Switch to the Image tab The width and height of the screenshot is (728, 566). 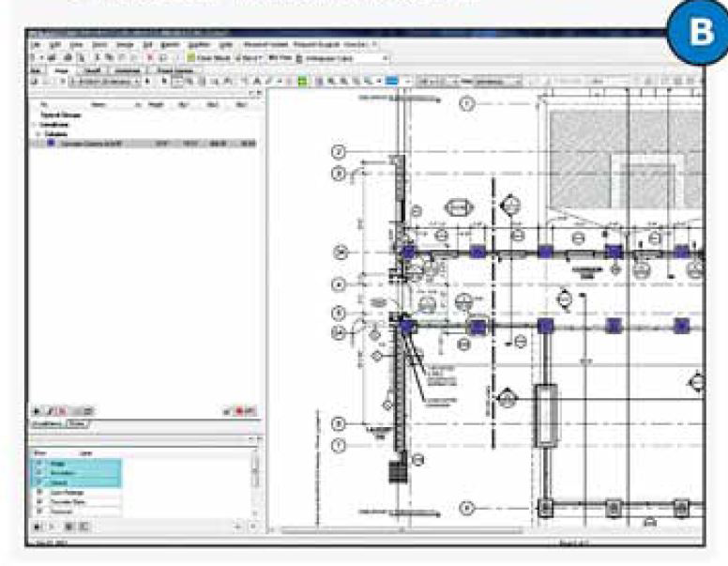[x=61, y=70]
